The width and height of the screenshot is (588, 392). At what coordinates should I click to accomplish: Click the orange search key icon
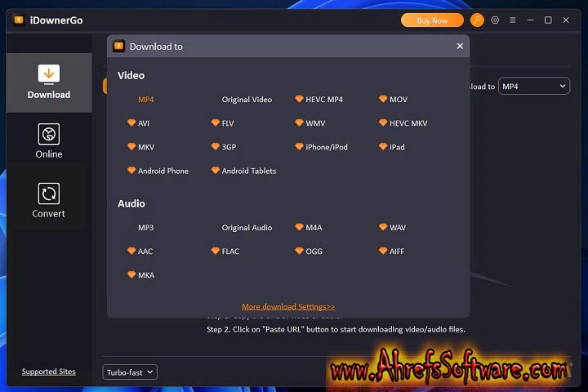tap(477, 20)
